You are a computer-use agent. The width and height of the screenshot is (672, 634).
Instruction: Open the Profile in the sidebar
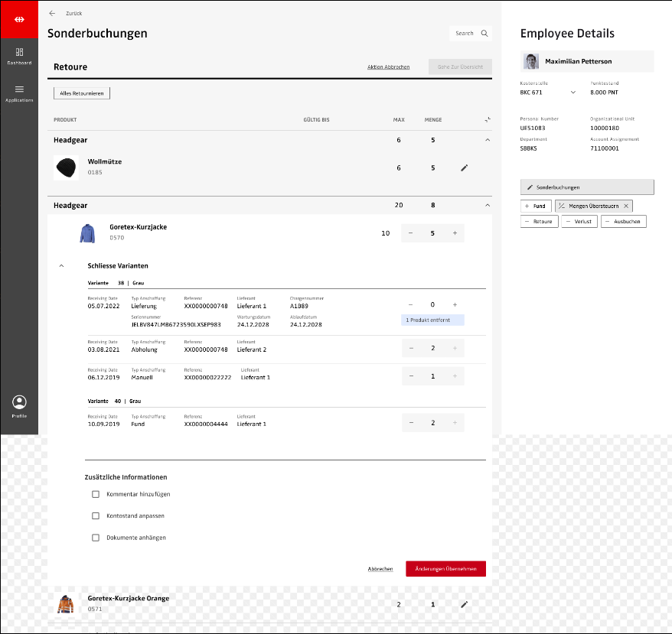coord(19,405)
